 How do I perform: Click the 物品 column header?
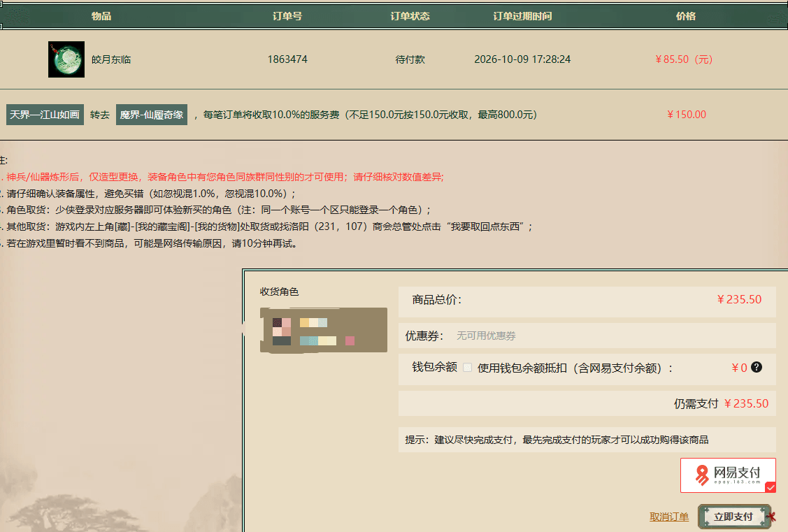click(101, 16)
